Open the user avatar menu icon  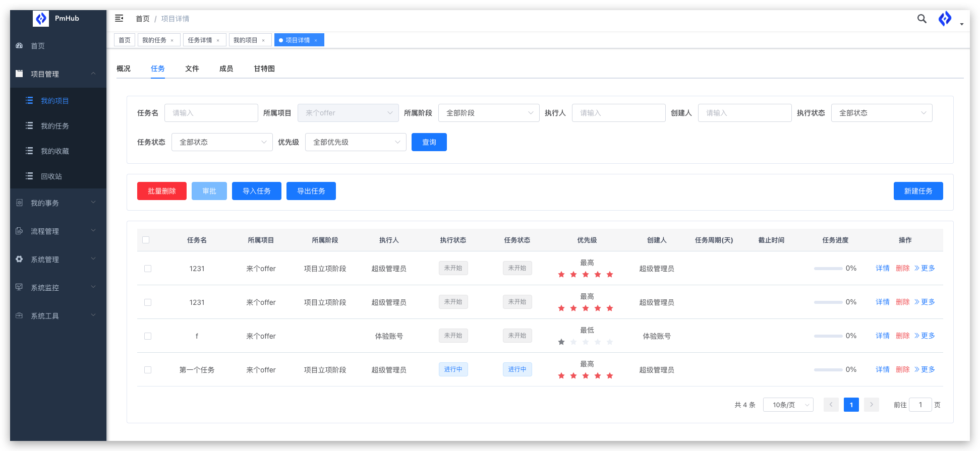[945, 19]
